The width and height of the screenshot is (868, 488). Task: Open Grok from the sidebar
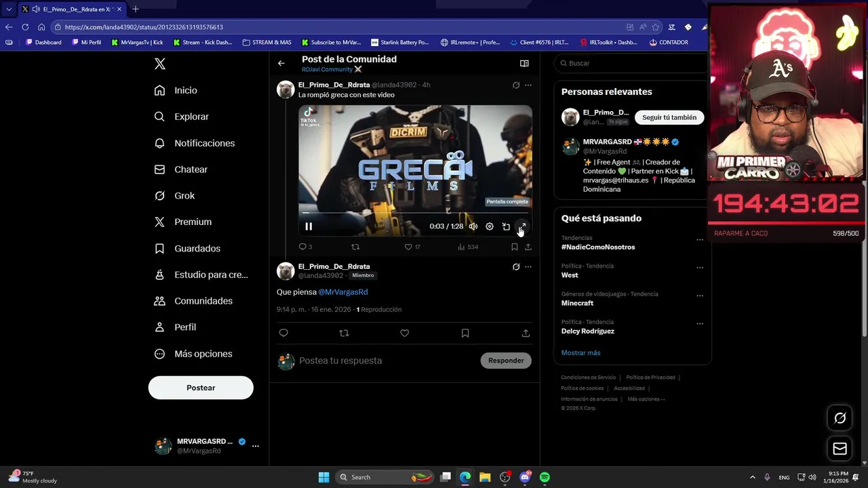tap(175, 196)
